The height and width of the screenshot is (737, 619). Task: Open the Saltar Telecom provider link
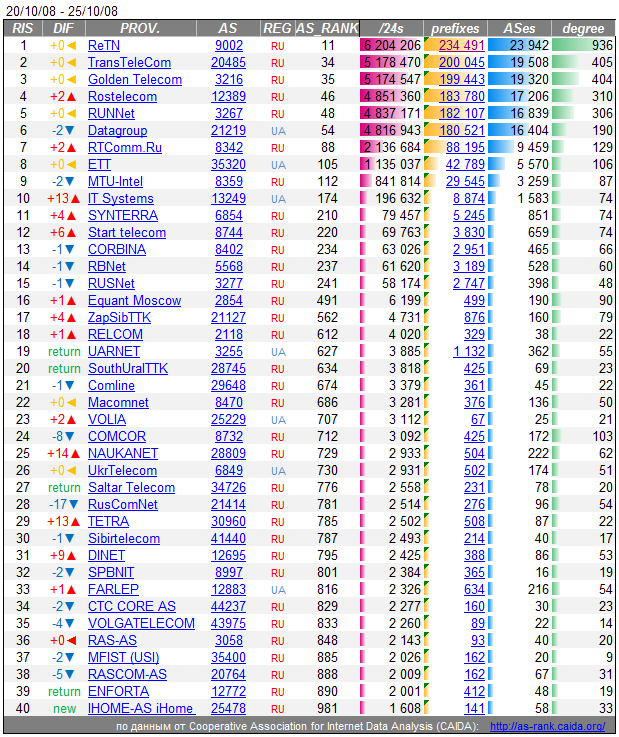(131, 487)
